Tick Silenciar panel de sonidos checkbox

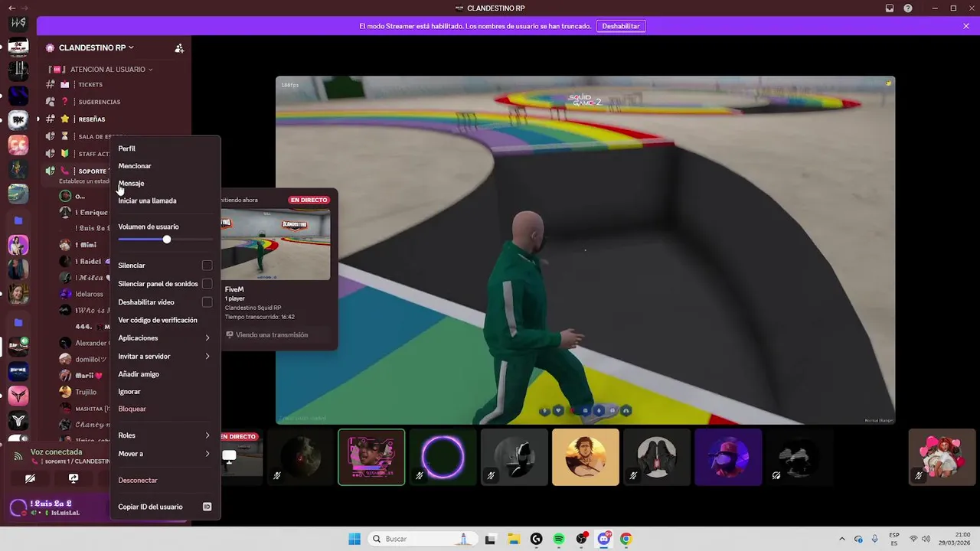pos(207,284)
